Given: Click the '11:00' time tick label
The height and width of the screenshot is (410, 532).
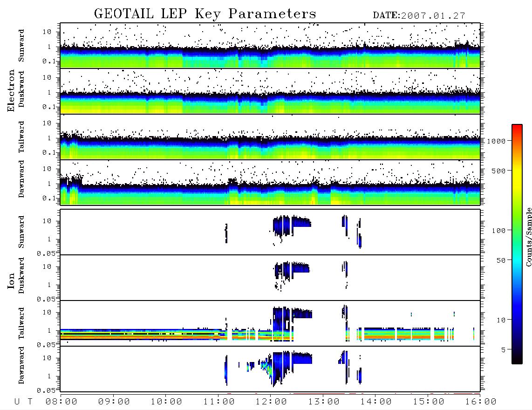Looking at the screenshot, I should (x=219, y=402).
